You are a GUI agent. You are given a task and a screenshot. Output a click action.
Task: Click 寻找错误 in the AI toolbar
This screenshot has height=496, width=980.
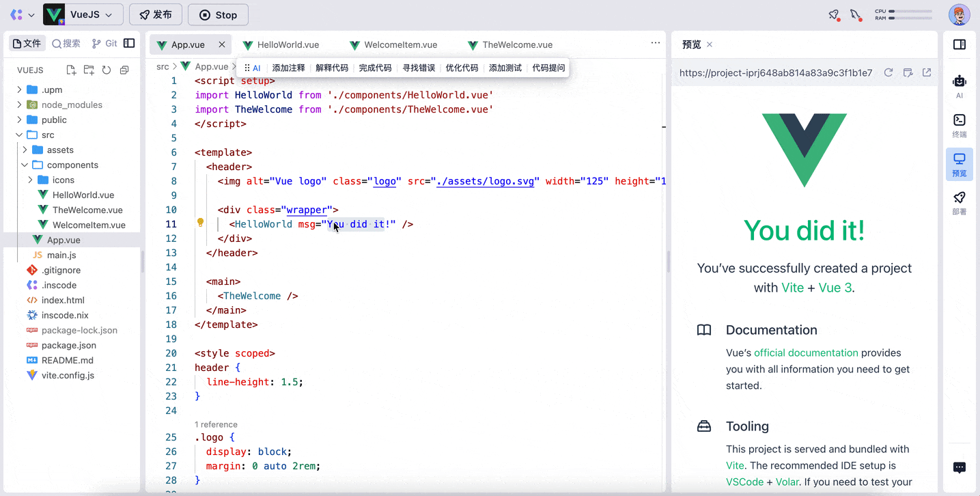pos(419,68)
